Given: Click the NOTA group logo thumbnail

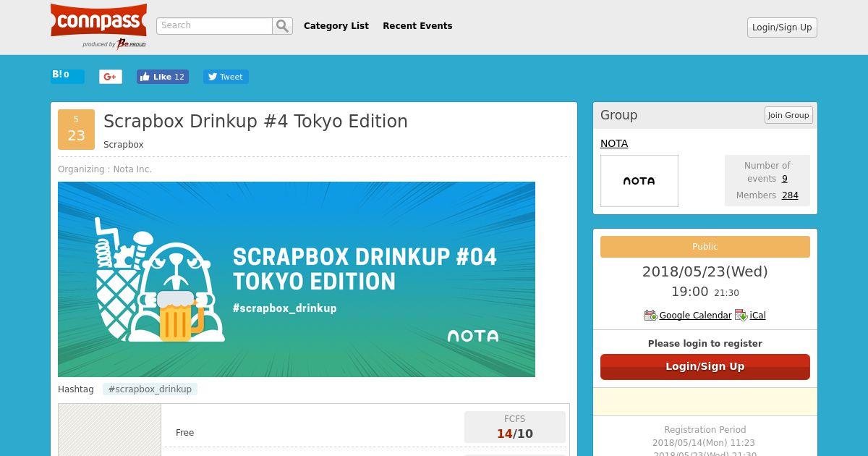Looking at the screenshot, I should 639,181.
